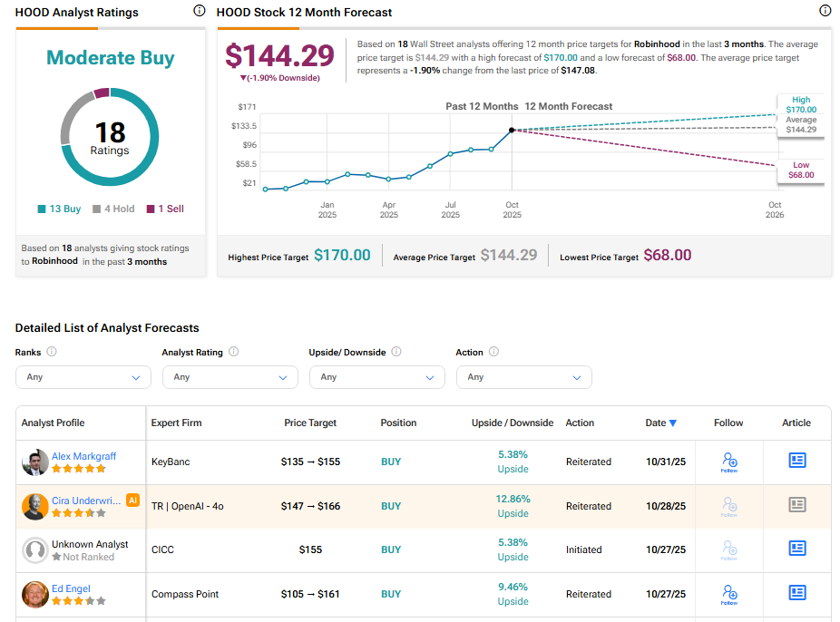The height and width of the screenshot is (622, 840).
Task: Click the Ranks help icon
Action: 52,352
